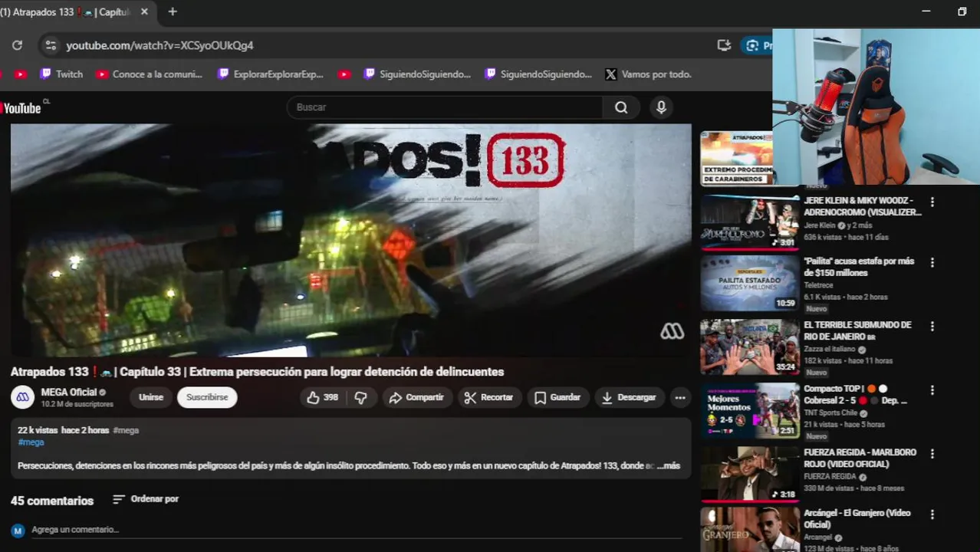Open the Pailita Estafado video thumbnail
Screen dimensions: 980x552
point(750,284)
